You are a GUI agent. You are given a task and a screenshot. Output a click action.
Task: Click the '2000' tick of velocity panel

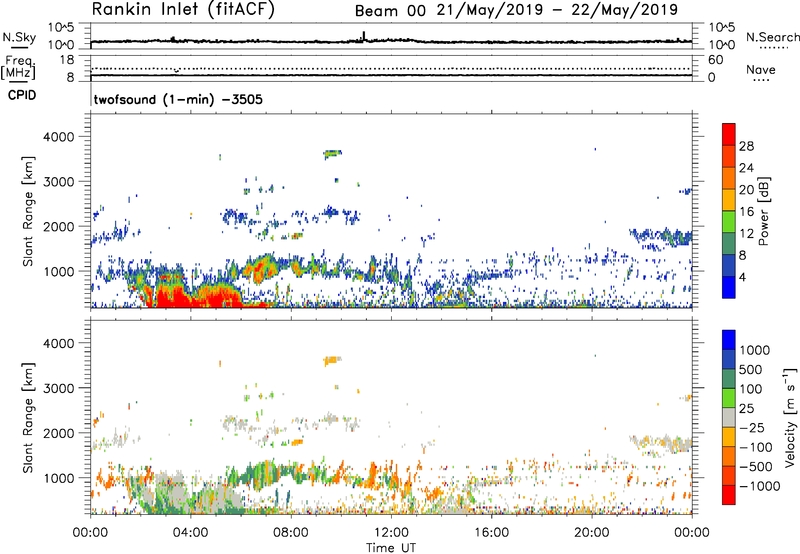pos(59,433)
